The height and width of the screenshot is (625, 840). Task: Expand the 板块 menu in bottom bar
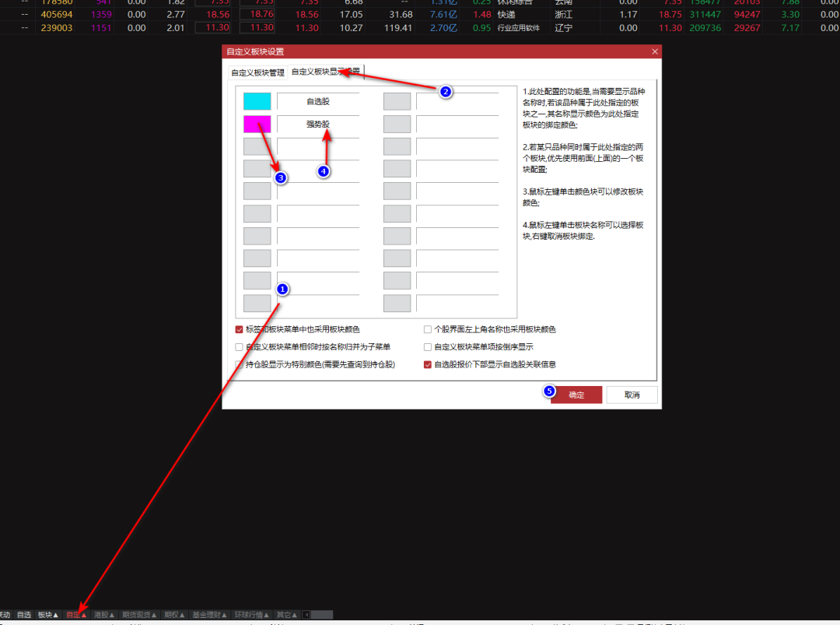click(x=48, y=615)
